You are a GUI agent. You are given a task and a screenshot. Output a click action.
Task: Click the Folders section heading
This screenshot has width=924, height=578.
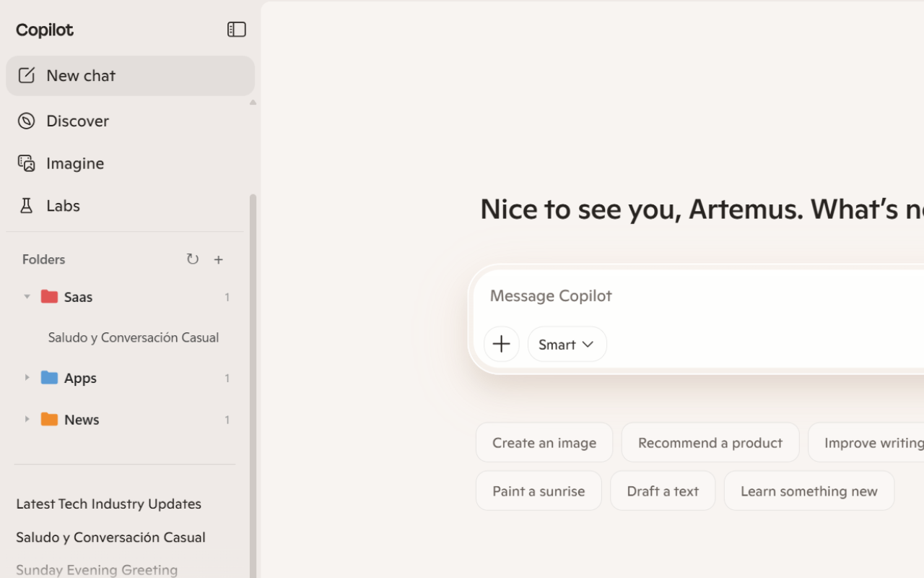tap(44, 259)
